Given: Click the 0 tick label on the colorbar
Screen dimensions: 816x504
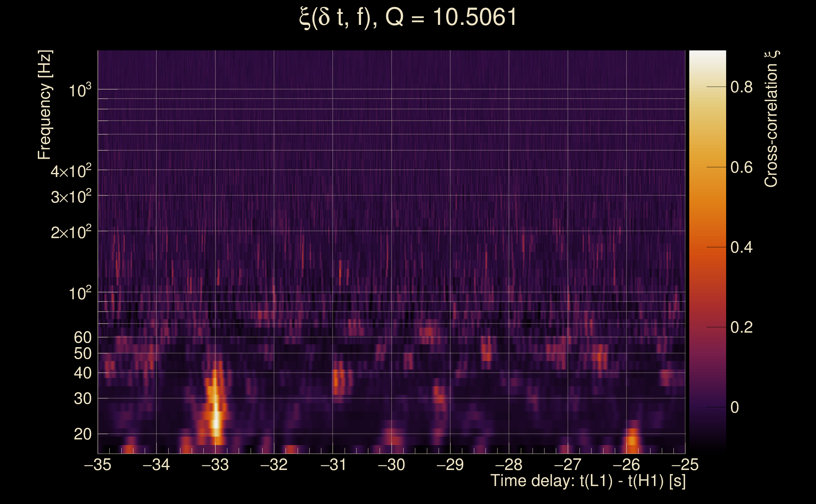Looking at the screenshot, I should click(735, 407).
